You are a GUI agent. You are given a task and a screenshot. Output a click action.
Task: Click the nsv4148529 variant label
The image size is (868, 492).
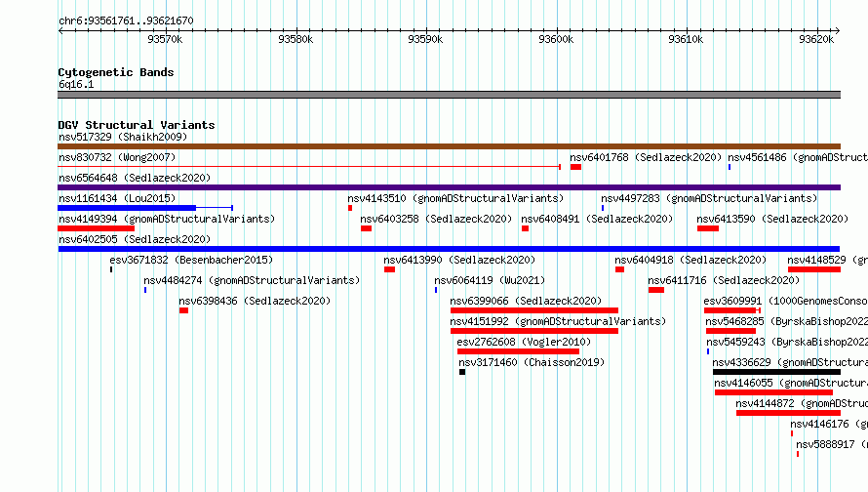point(828,260)
